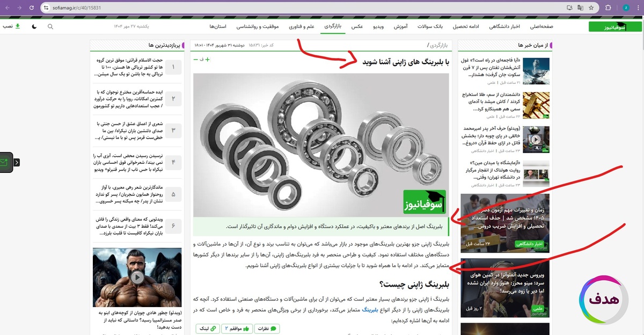
Task: Open the site search magnifier icon
Action: tap(50, 26)
